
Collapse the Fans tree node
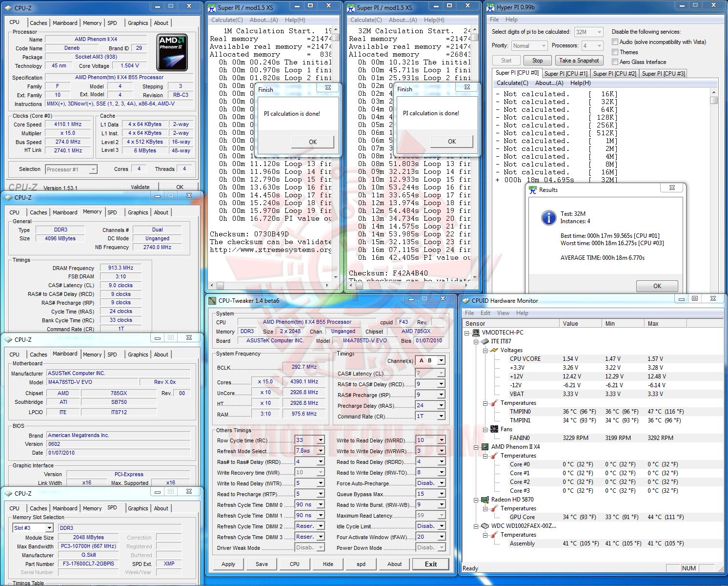coord(485,430)
